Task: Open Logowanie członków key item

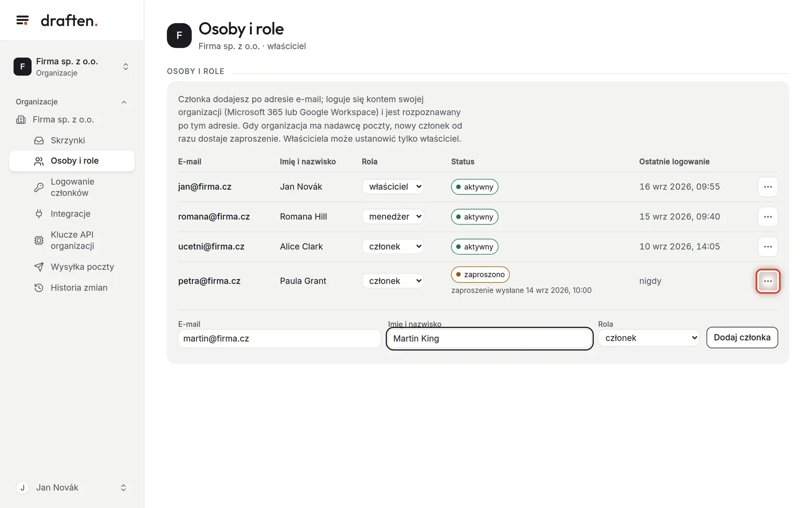Action: (x=72, y=187)
